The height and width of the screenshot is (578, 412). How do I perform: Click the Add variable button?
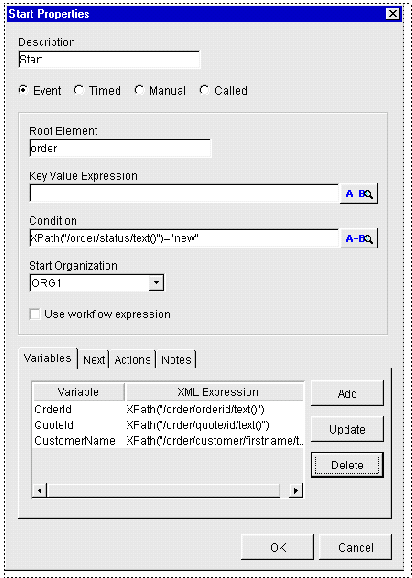coord(347,394)
